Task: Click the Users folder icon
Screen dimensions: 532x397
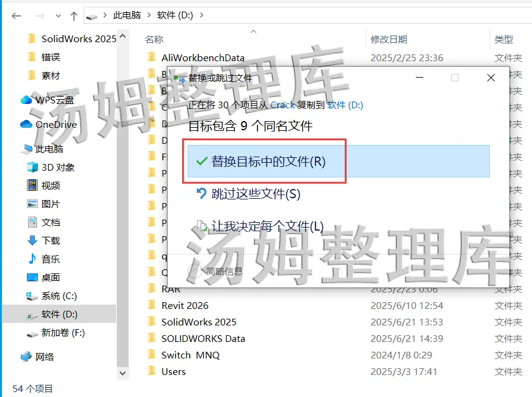Action: click(x=152, y=371)
